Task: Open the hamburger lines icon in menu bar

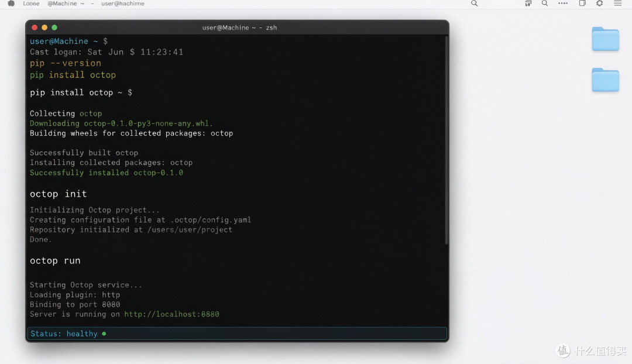Action: pos(617,4)
